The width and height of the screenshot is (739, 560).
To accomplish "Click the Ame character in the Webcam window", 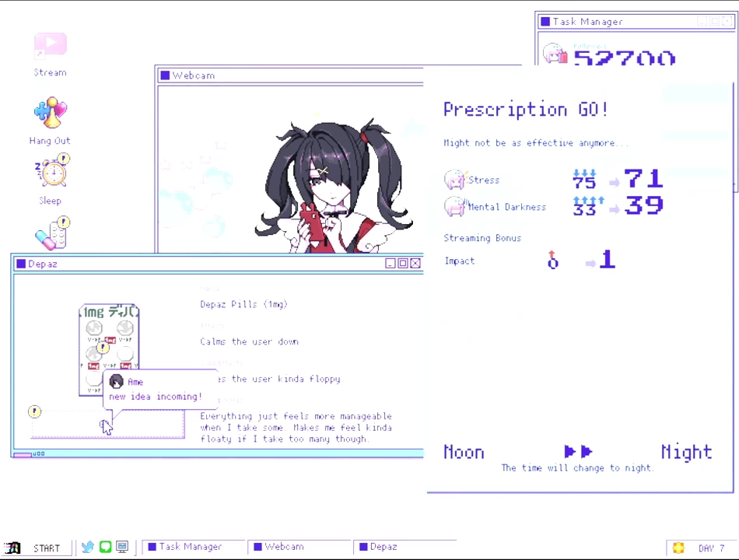I will pyautogui.click(x=334, y=186).
